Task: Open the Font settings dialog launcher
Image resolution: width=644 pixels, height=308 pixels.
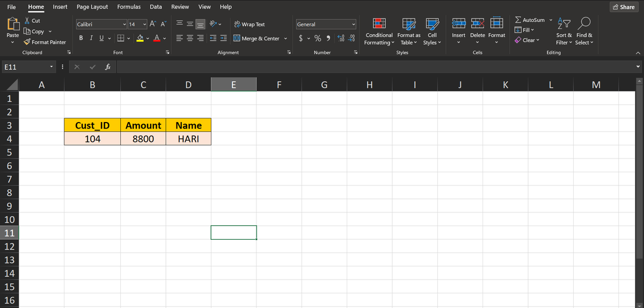Action: 167,53
